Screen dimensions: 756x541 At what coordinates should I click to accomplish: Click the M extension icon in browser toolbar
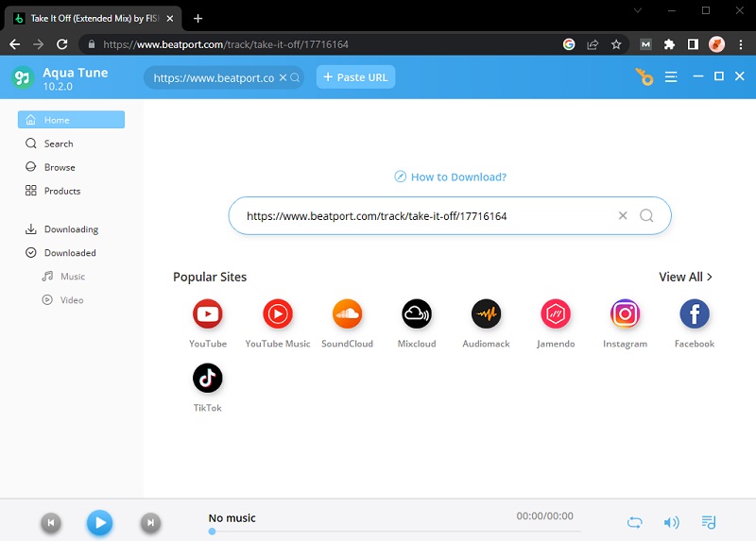click(x=645, y=44)
